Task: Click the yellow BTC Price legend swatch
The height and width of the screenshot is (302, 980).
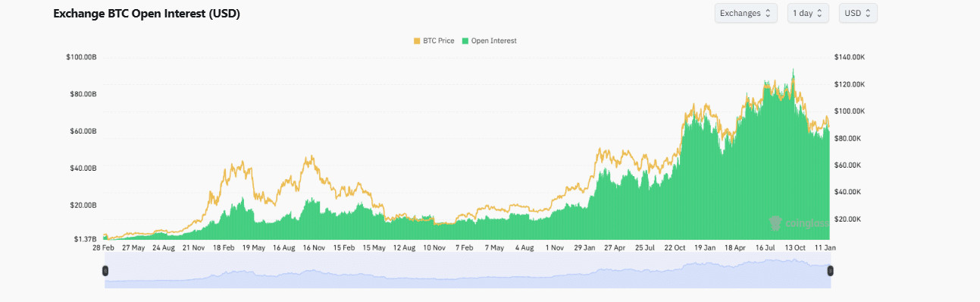Action: point(416,41)
